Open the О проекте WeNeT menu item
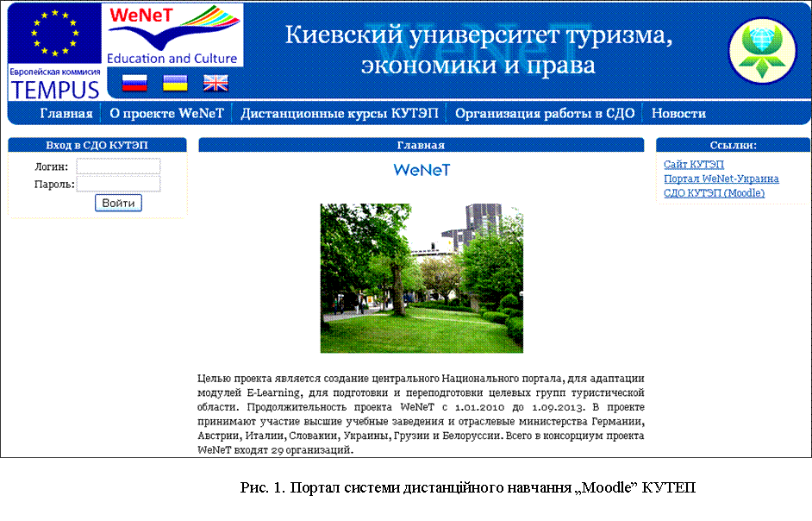812x521 pixels. pos(166,114)
